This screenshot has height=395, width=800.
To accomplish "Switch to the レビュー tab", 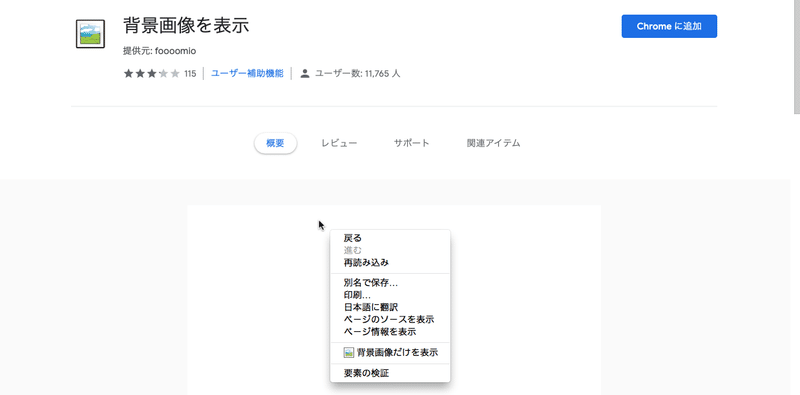I will click(339, 143).
